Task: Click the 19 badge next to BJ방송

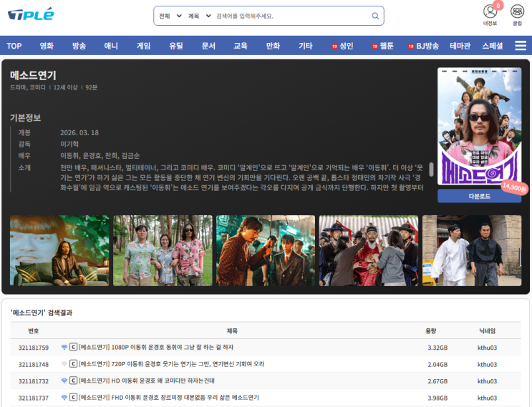Action: [x=411, y=46]
